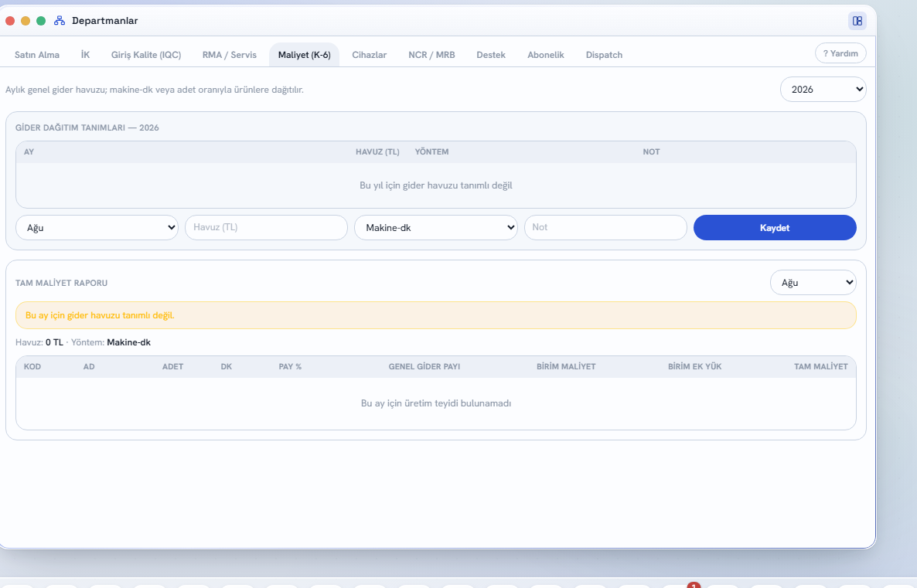Click the Departmanlar org-chart icon

pyautogui.click(x=59, y=21)
